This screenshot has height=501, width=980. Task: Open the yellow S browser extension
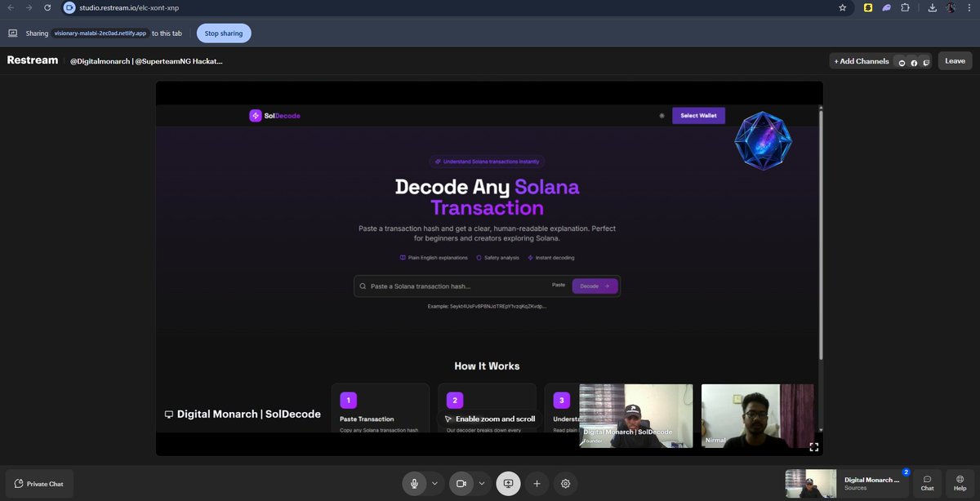tap(868, 7)
